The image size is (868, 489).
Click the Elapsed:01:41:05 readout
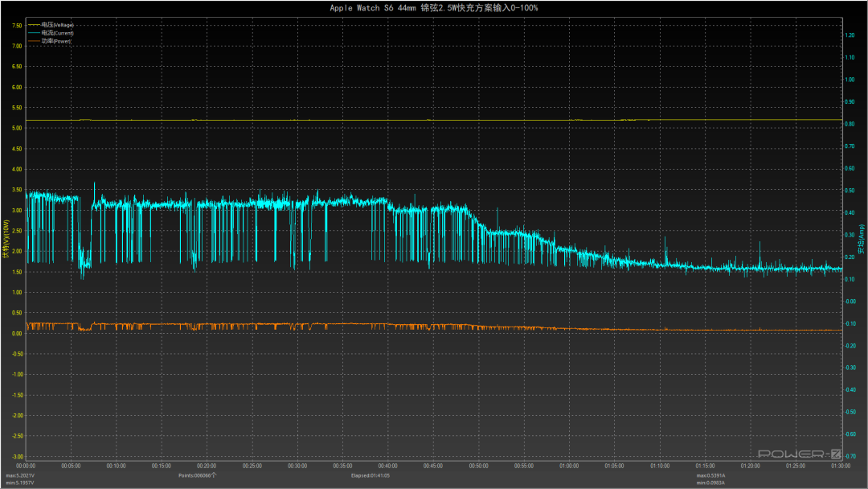[x=371, y=475]
